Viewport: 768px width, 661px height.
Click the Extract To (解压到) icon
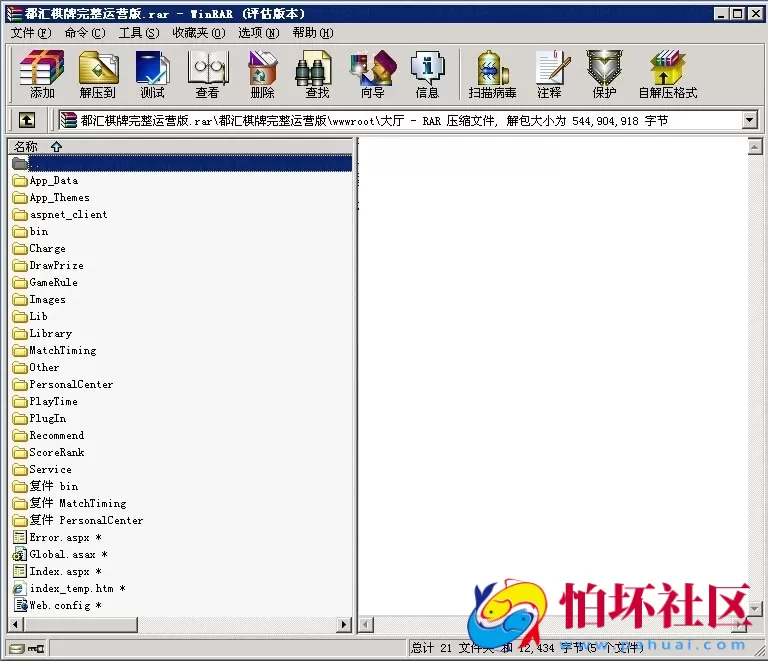tap(98, 74)
